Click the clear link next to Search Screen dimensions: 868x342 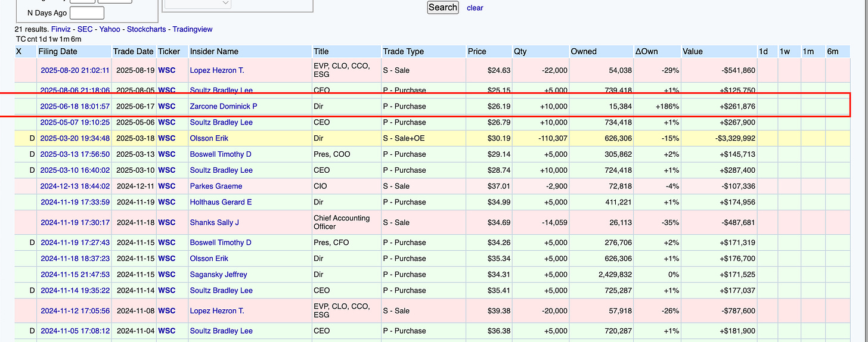(475, 8)
